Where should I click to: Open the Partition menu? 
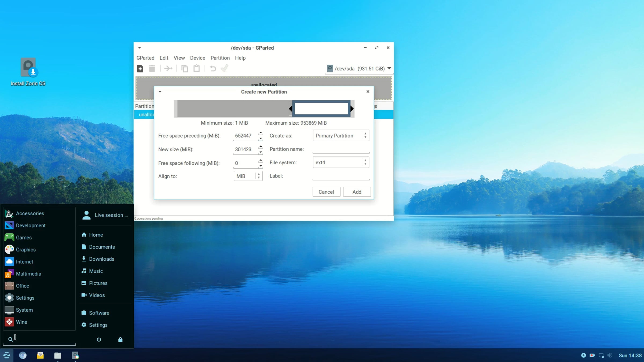pyautogui.click(x=220, y=58)
